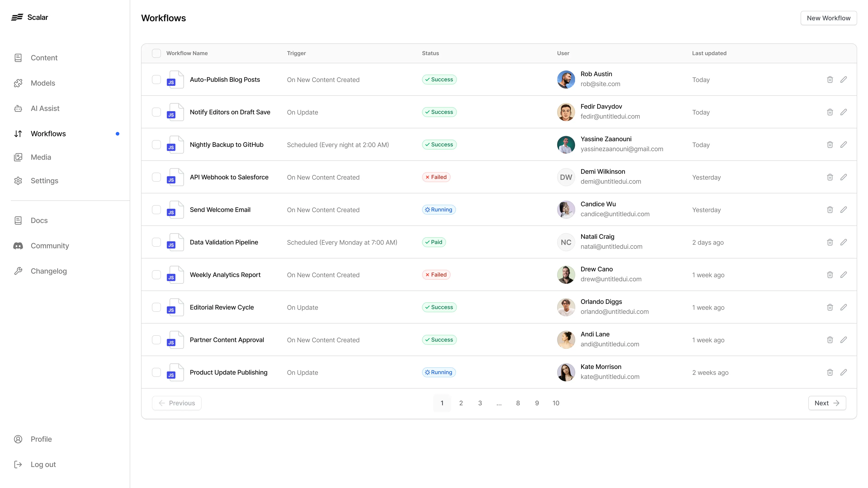Open Community via the Discord icon
This screenshot has width=868, height=488.
click(18, 246)
